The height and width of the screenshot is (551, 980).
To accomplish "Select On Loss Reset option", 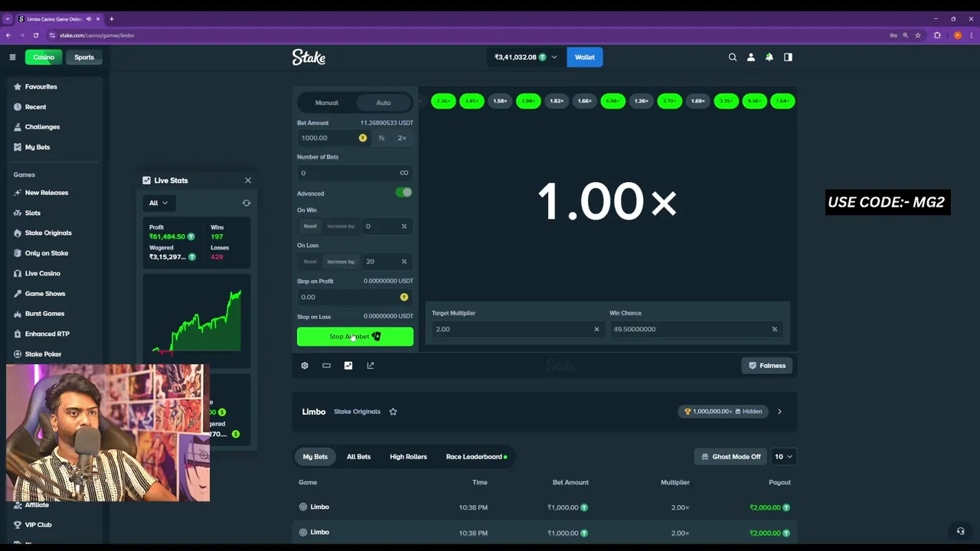I will coord(310,262).
